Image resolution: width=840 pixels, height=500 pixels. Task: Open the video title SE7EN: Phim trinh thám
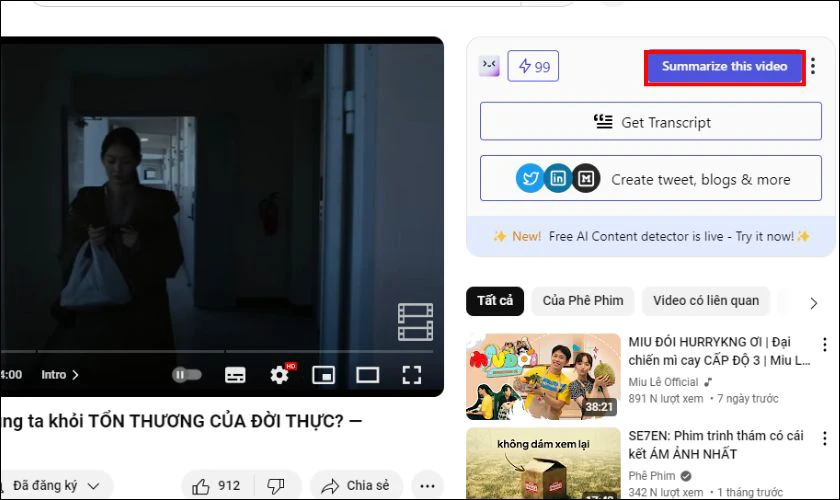[x=716, y=445]
